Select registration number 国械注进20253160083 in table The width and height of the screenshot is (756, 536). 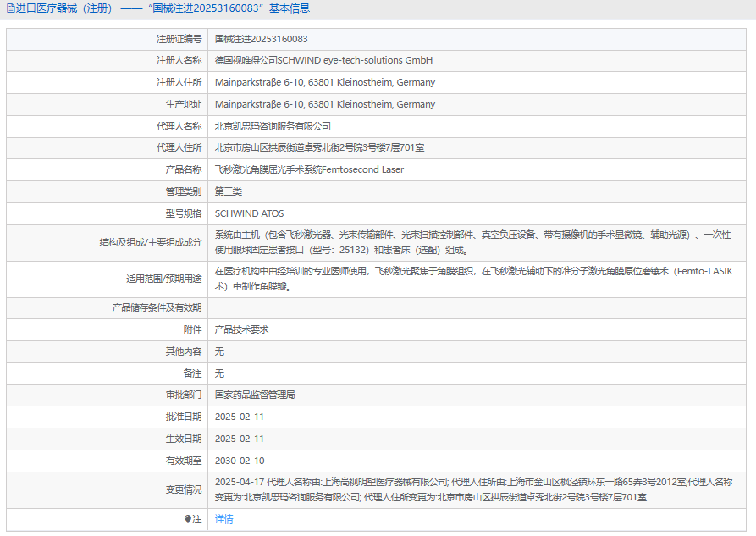(x=261, y=39)
